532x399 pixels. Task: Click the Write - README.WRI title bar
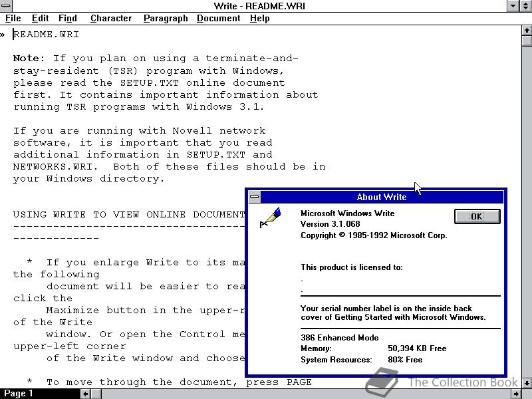coord(259,6)
